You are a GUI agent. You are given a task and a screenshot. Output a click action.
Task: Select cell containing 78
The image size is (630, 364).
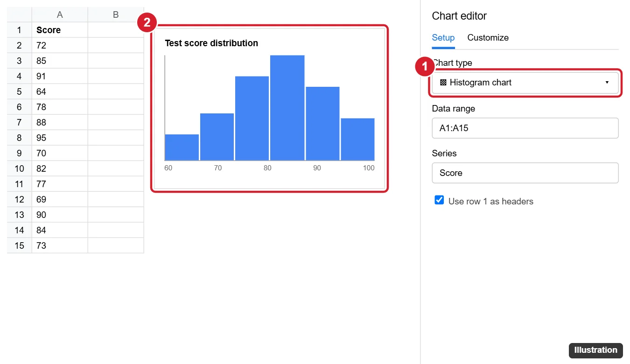60,107
